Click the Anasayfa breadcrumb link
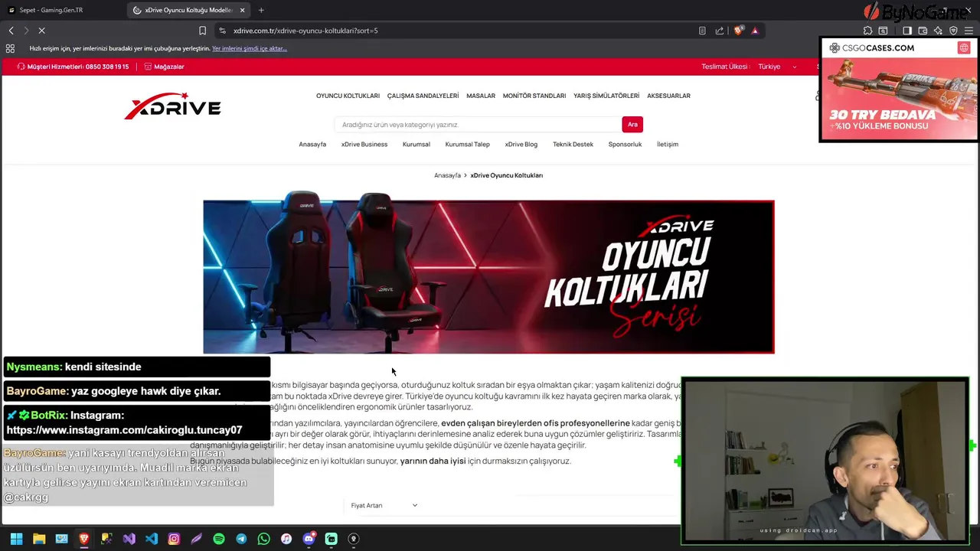Viewport: 980px width, 551px height. tap(447, 175)
